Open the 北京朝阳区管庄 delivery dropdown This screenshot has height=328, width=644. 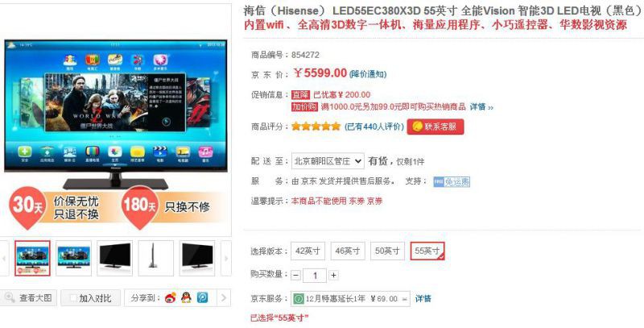tap(328, 161)
